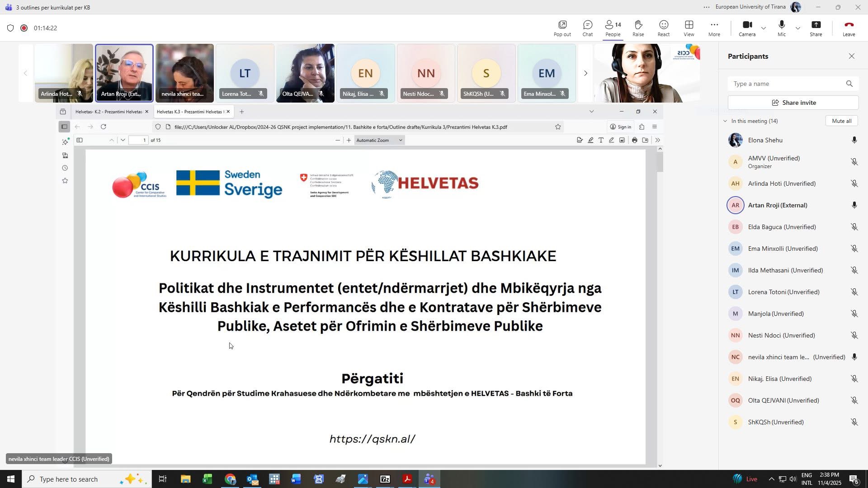
Task: Click the Mute all button
Action: pos(841,121)
